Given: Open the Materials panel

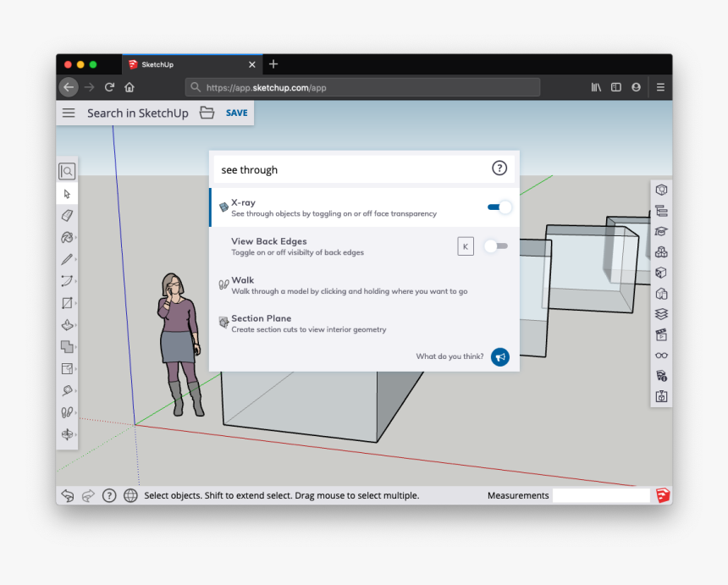Looking at the screenshot, I should pos(661,273).
